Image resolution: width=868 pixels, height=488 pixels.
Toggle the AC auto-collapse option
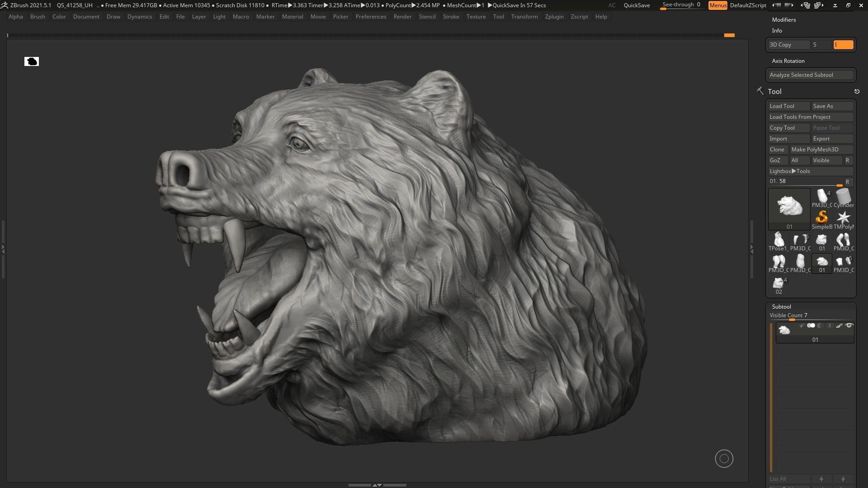click(x=612, y=5)
